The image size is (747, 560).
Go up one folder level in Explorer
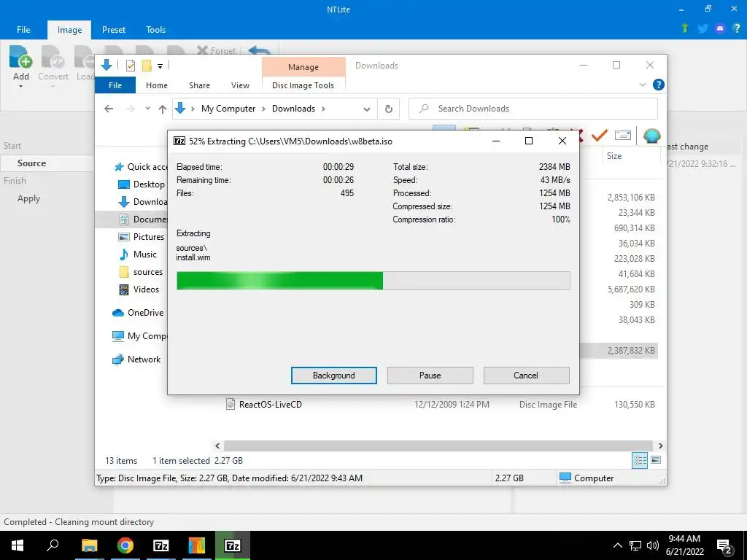163,109
